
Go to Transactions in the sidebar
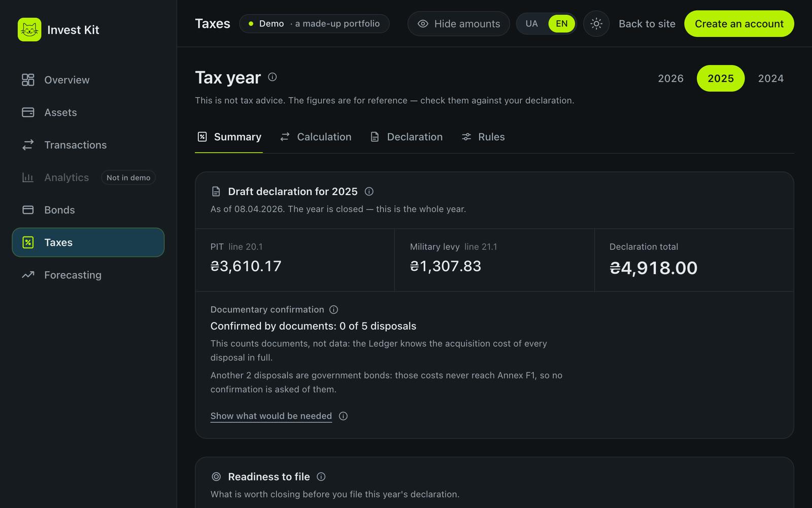pyautogui.click(x=88, y=145)
